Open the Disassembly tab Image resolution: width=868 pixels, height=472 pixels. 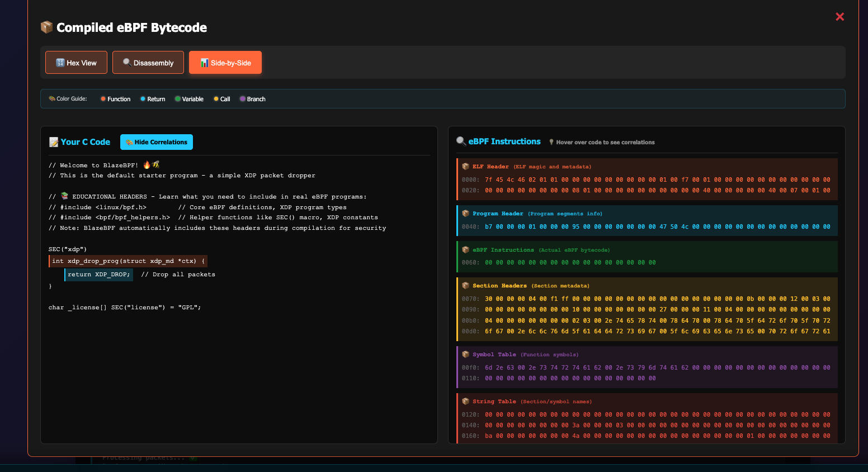point(148,63)
